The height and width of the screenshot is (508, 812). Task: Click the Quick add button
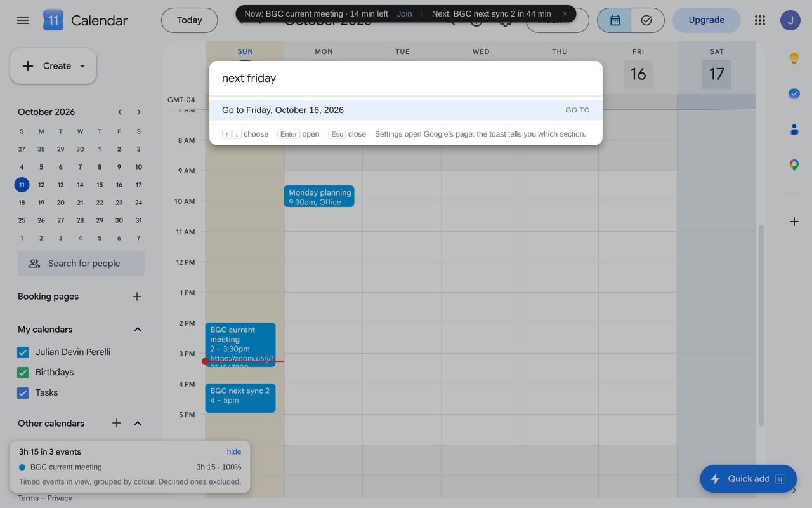pos(748,479)
